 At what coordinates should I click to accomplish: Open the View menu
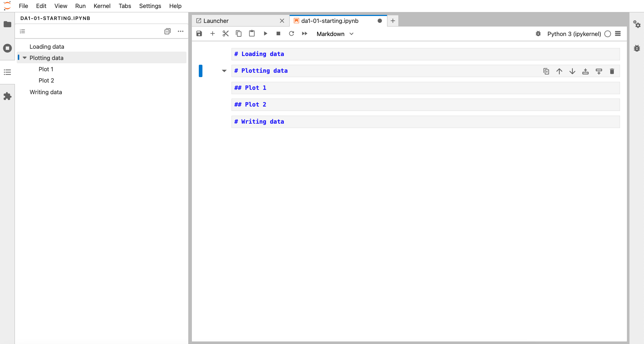click(x=61, y=6)
